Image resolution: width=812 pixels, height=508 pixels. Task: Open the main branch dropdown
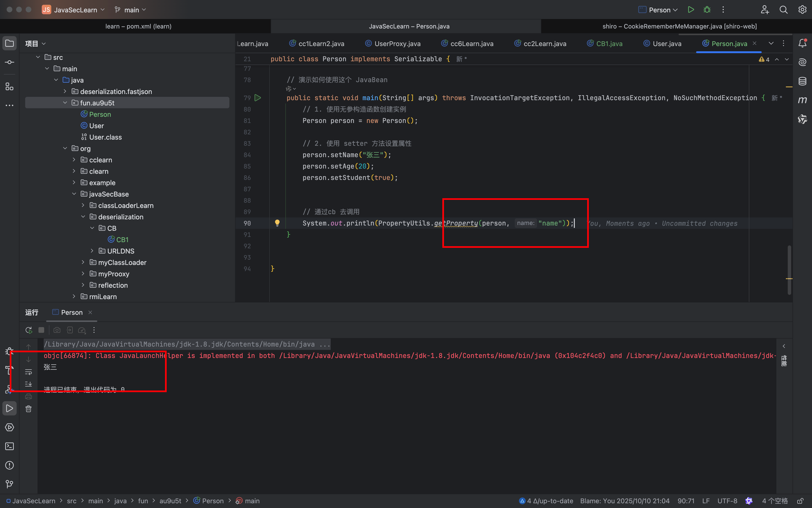point(130,10)
